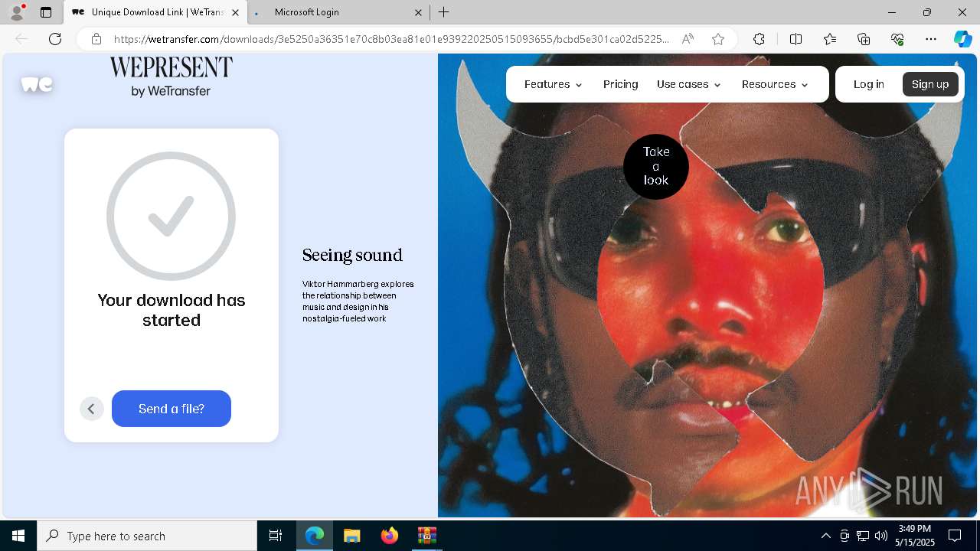Switch to the Microsoft Login tab

click(x=338, y=12)
